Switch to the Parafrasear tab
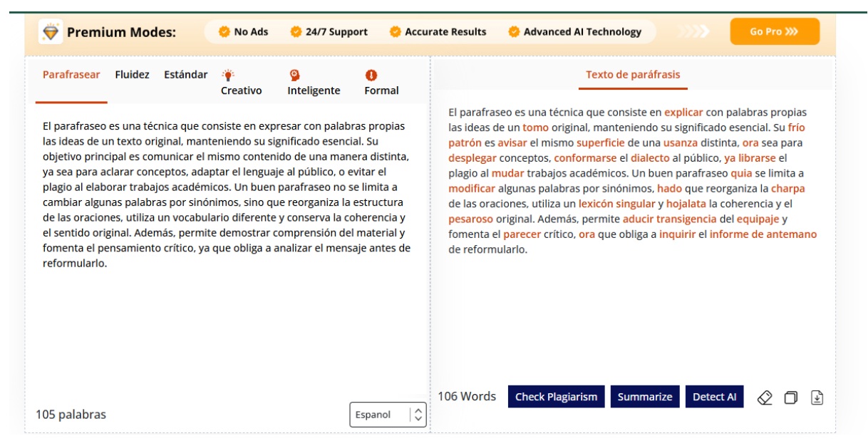The height and width of the screenshot is (441, 868). click(71, 75)
